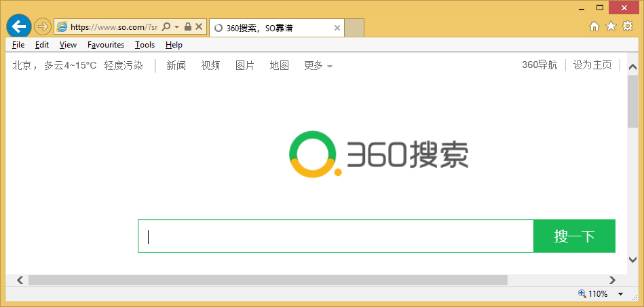The height and width of the screenshot is (307, 644).
Task: Open 360导航 link
Action: tap(539, 65)
